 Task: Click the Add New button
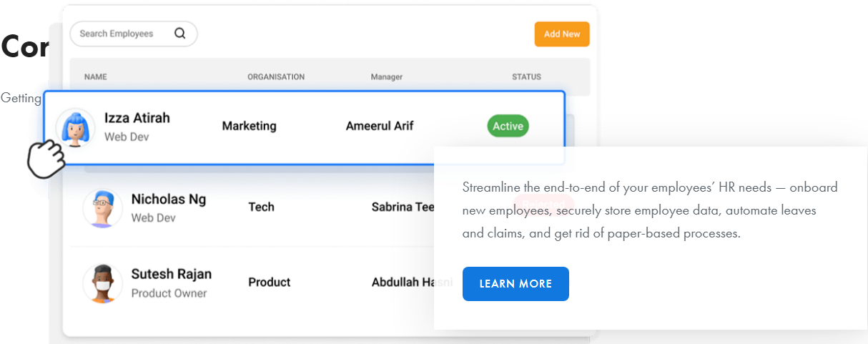[x=561, y=34]
